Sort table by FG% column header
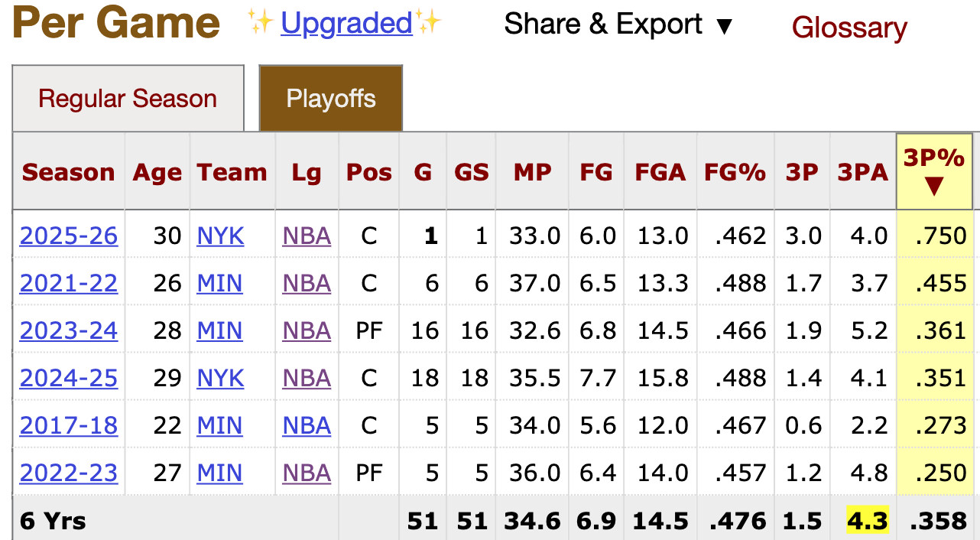The height and width of the screenshot is (540, 980). pyautogui.click(x=735, y=172)
